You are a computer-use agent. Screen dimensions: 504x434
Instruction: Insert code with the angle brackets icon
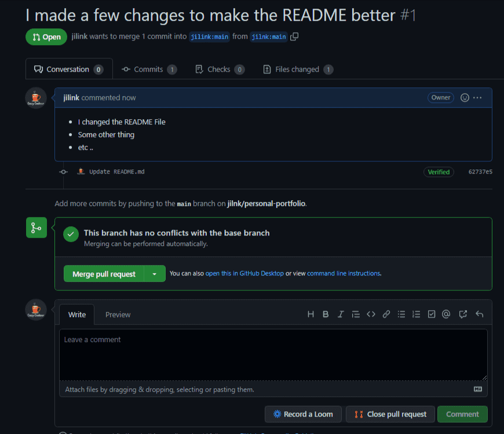tap(371, 314)
